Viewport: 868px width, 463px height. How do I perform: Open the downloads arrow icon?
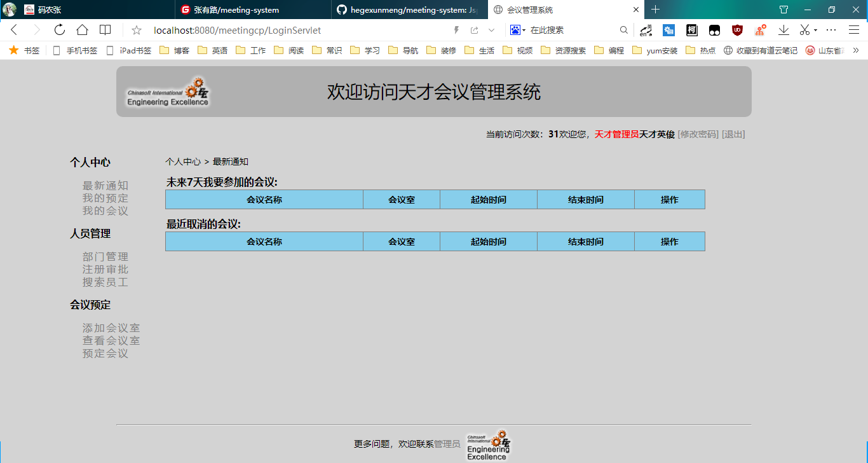783,29
